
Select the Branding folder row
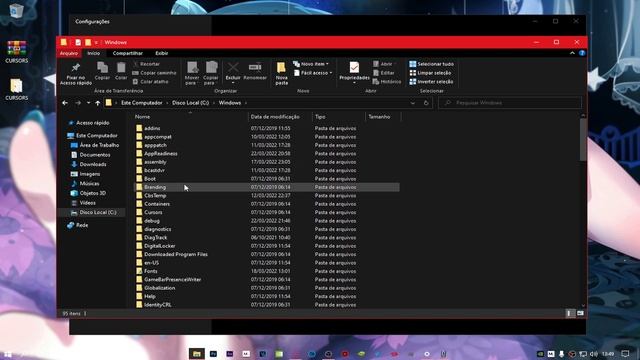point(267,187)
